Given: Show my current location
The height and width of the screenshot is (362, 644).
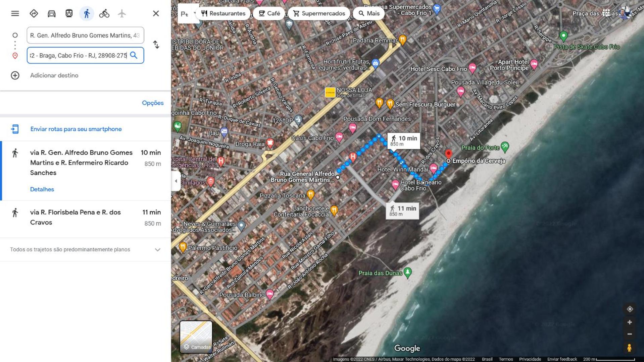Looking at the screenshot, I should pyautogui.click(x=630, y=309).
